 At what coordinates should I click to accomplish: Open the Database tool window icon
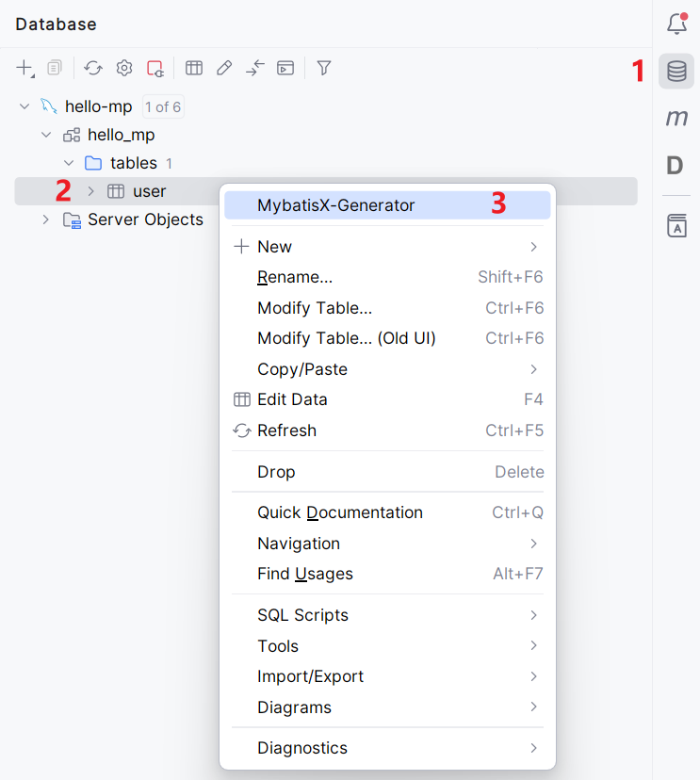click(676, 72)
